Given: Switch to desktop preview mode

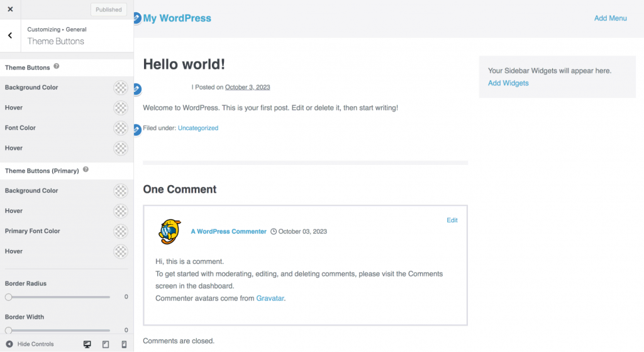Looking at the screenshot, I should point(87,344).
